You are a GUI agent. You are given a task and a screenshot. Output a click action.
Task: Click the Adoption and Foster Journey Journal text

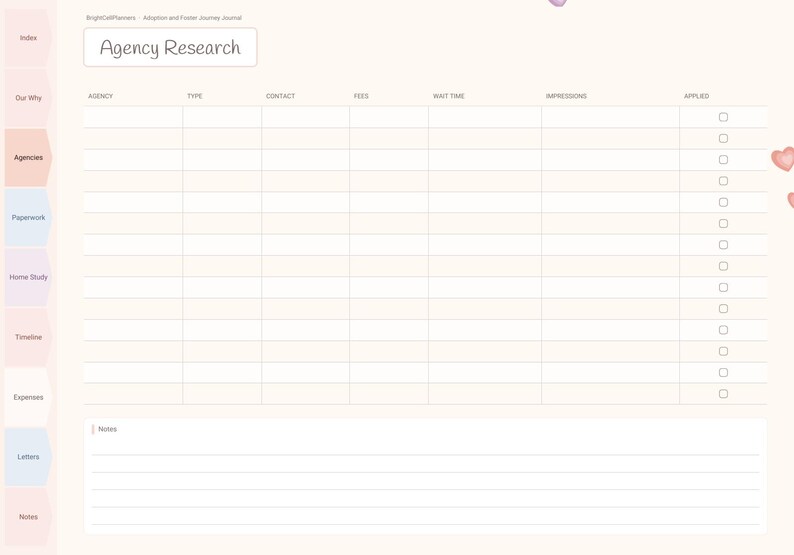click(192, 18)
